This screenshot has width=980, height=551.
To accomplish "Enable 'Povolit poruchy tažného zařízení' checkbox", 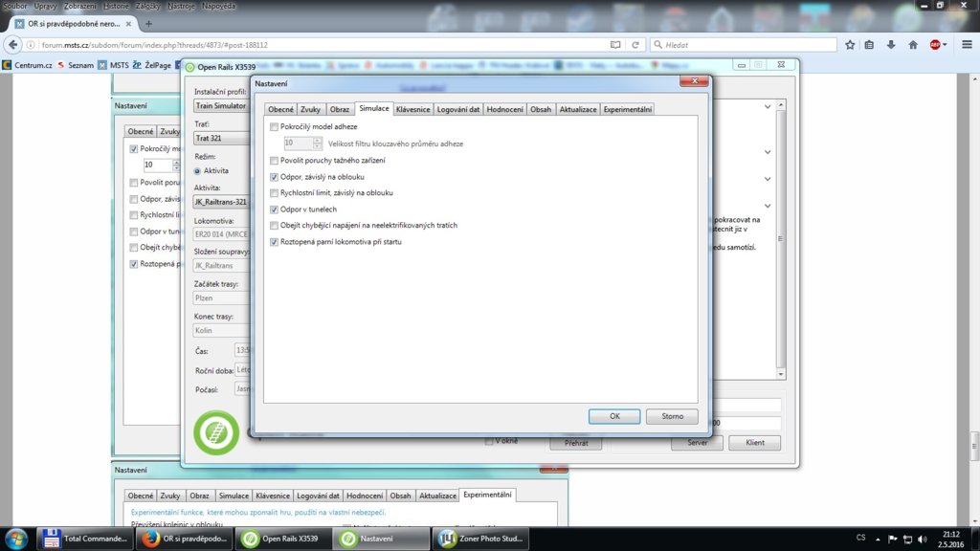I will click(274, 161).
